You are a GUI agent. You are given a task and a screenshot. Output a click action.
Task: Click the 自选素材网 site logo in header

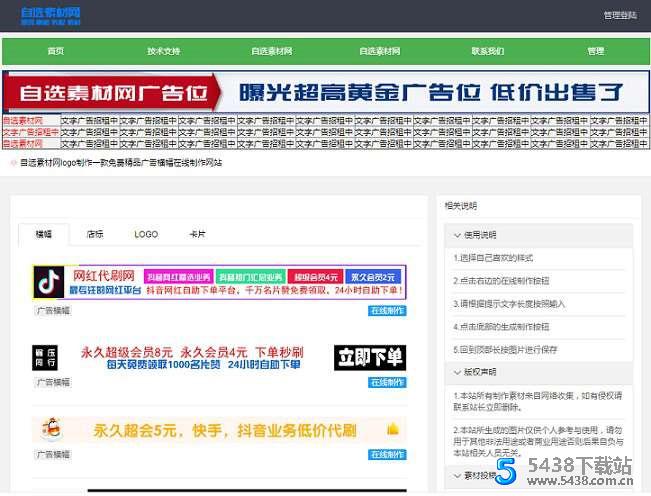(51, 16)
